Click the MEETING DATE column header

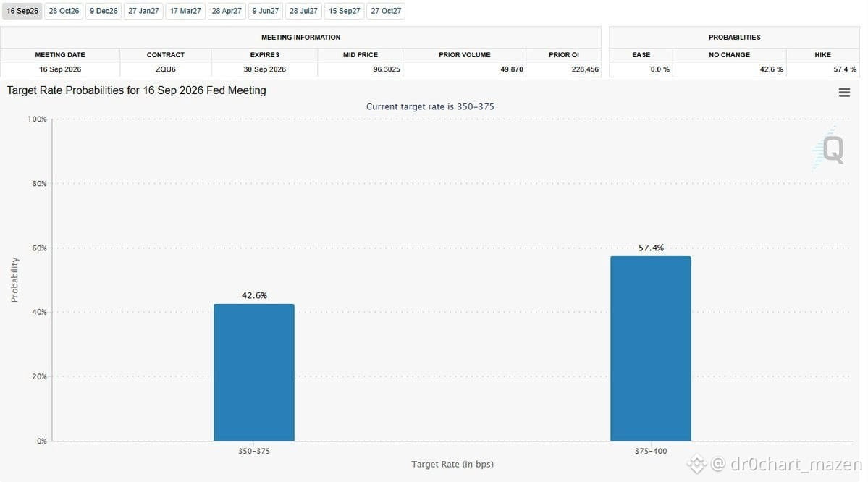[60, 55]
